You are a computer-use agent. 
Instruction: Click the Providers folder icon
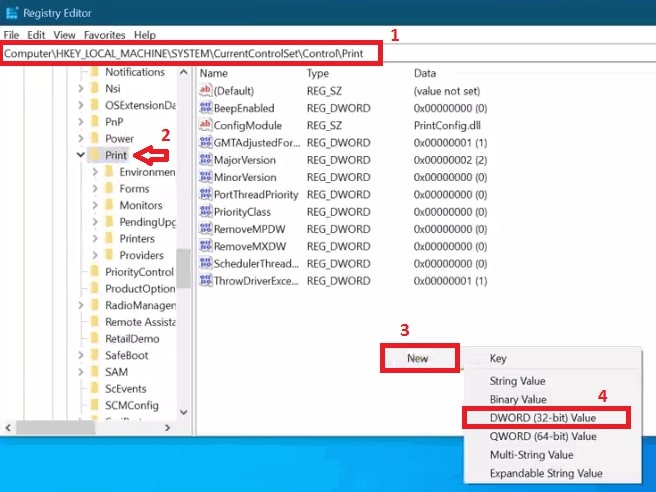coord(109,255)
